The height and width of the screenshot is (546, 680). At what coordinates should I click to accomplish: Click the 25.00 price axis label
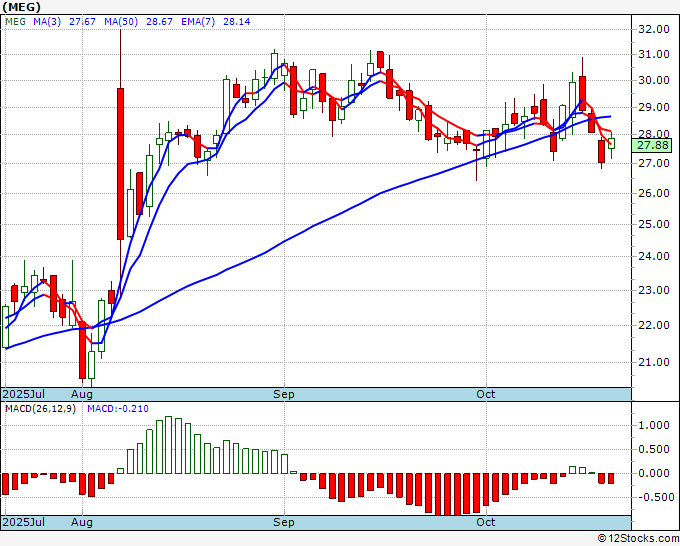click(654, 224)
